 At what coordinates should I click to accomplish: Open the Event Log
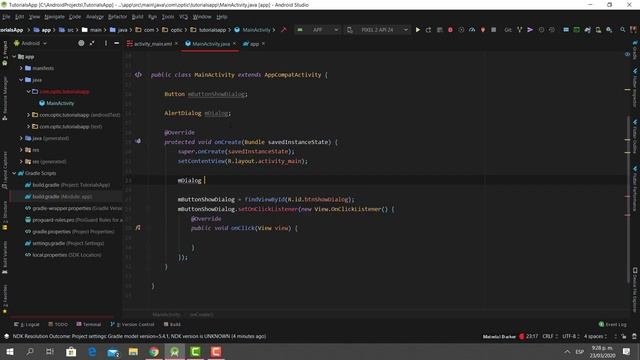point(612,324)
